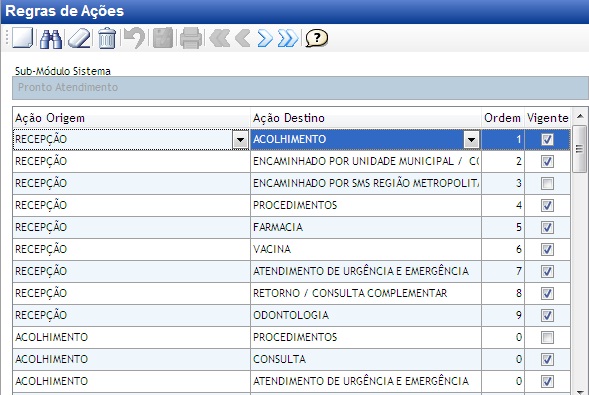Toggle Vigente for RETORNO / CONSULTA COMPLEMENTAR row
This screenshot has width=589, height=395.
[547, 293]
